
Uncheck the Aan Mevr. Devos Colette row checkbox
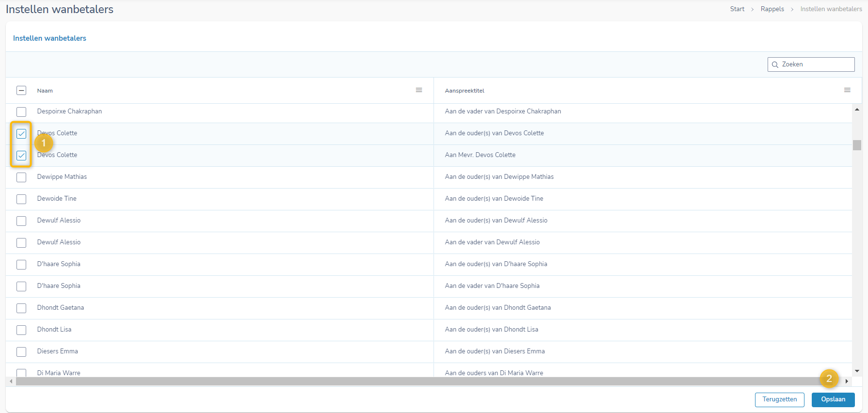21,156
